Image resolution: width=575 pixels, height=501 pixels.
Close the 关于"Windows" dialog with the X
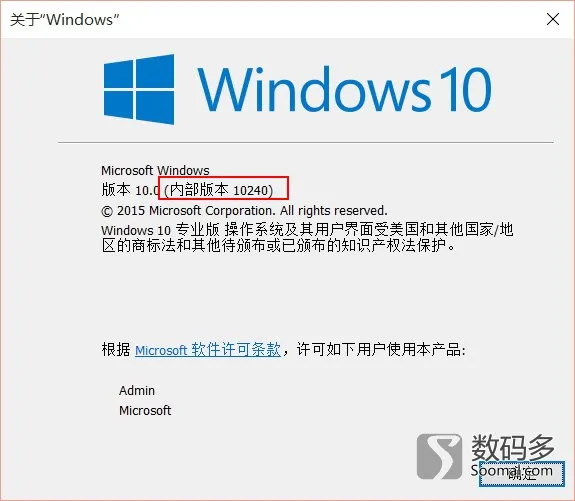(553, 19)
